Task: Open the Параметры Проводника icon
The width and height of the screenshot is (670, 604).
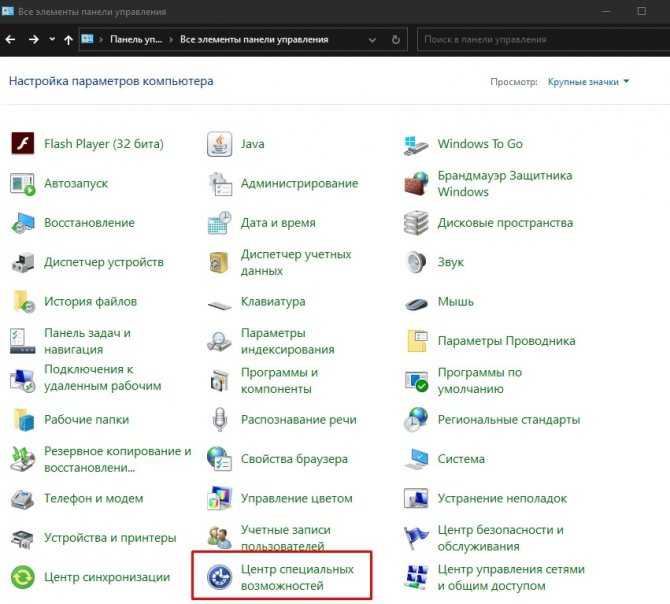Action: (417, 341)
